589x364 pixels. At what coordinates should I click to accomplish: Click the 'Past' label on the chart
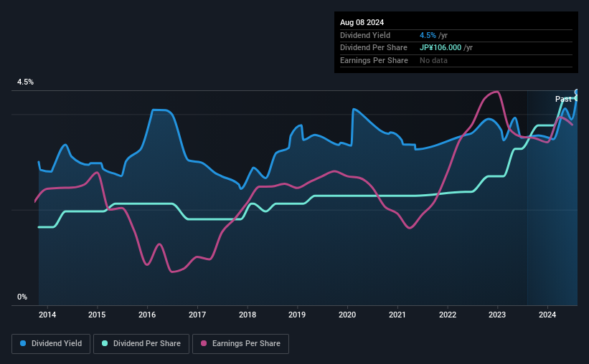tap(563, 99)
